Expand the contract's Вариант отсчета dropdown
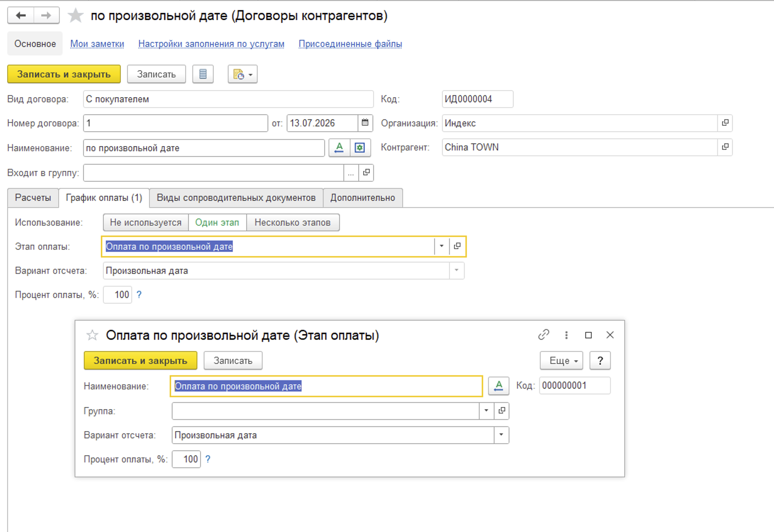Screen dimensions: 774x532 click(457, 270)
